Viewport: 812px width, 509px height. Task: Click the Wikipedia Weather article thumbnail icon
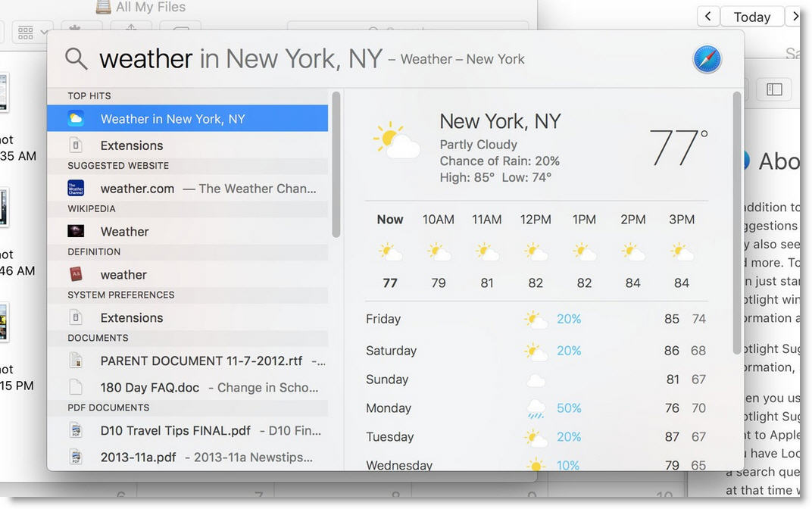(76, 232)
